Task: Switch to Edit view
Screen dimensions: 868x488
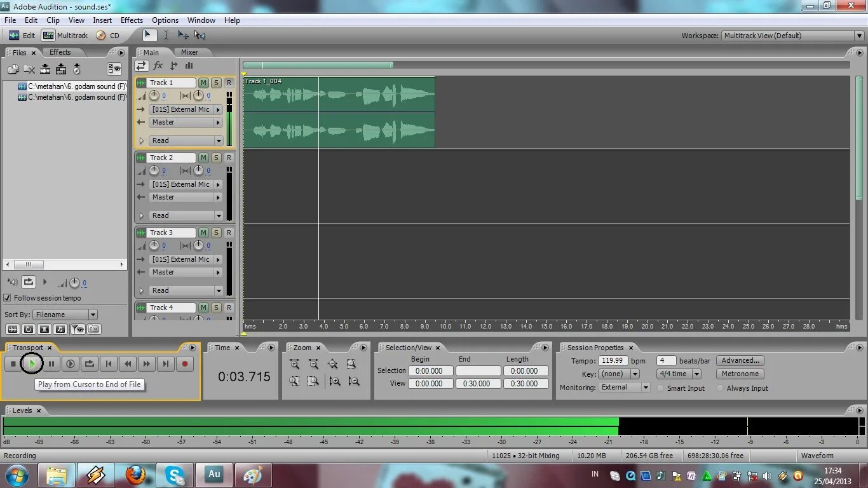Action: (x=22, y=36)
